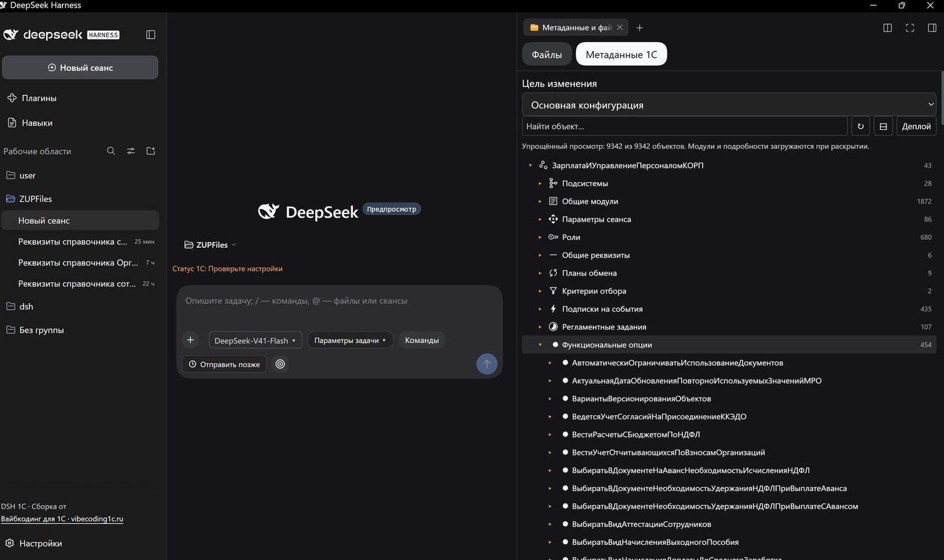Open Настройки at the bottom left
Image resolution: width=944 pixels, height=560 pixels.
coord(40,543)
